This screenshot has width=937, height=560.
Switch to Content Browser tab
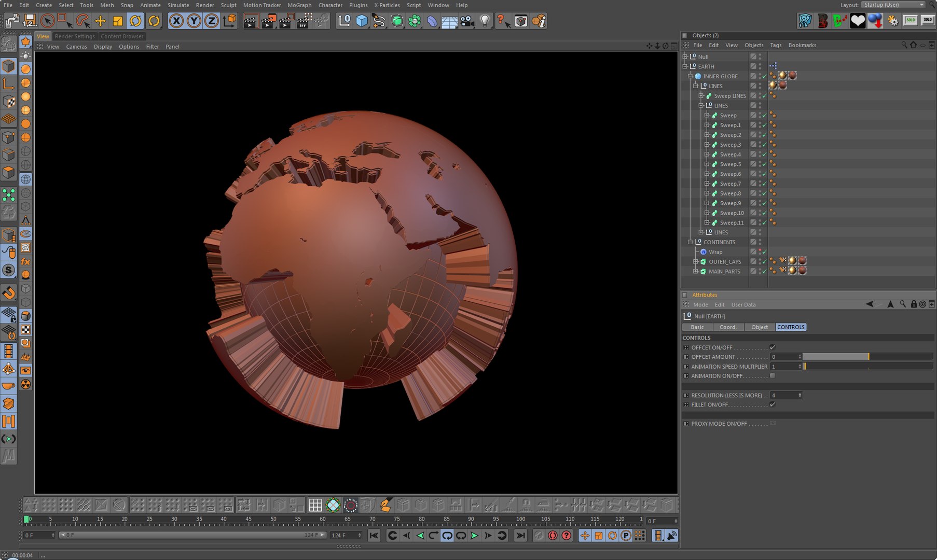pyautogui.click(x=122, y=36)
